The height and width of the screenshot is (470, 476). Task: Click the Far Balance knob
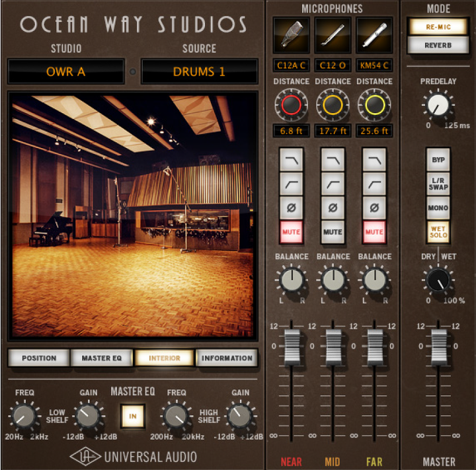pyautogui.click(x=375, y=280)
